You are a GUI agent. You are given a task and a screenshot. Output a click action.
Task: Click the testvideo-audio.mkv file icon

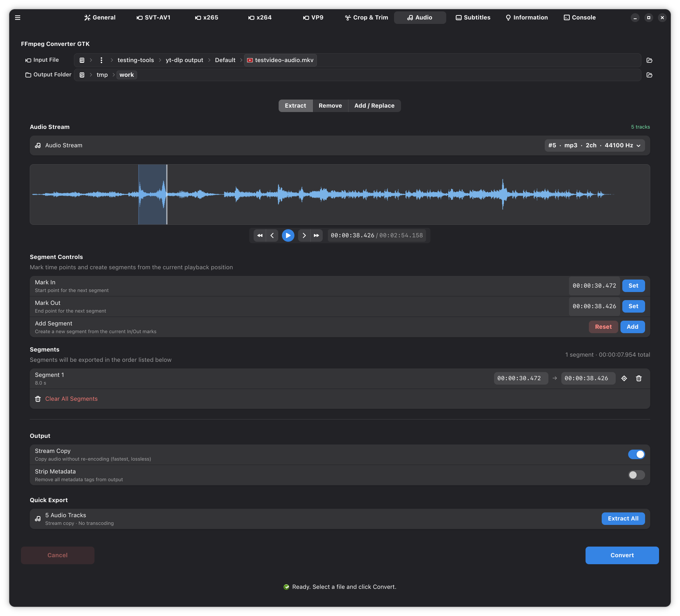coord(250,60)
